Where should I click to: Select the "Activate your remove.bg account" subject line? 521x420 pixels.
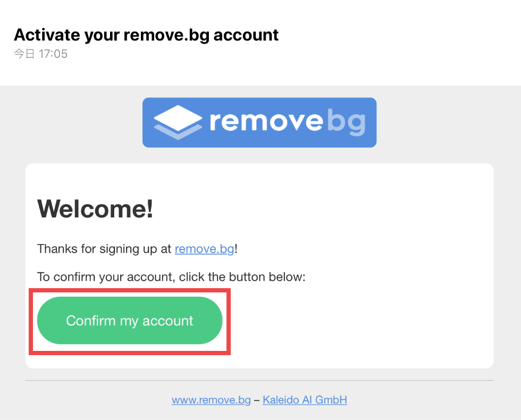pyautogui.click(x=146, y=35)
